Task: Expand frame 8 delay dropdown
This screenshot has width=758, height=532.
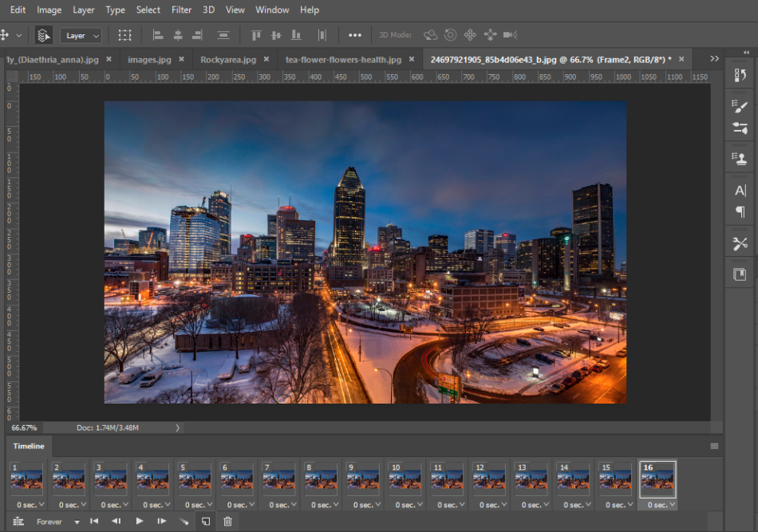Action: (x=321, y=505)
